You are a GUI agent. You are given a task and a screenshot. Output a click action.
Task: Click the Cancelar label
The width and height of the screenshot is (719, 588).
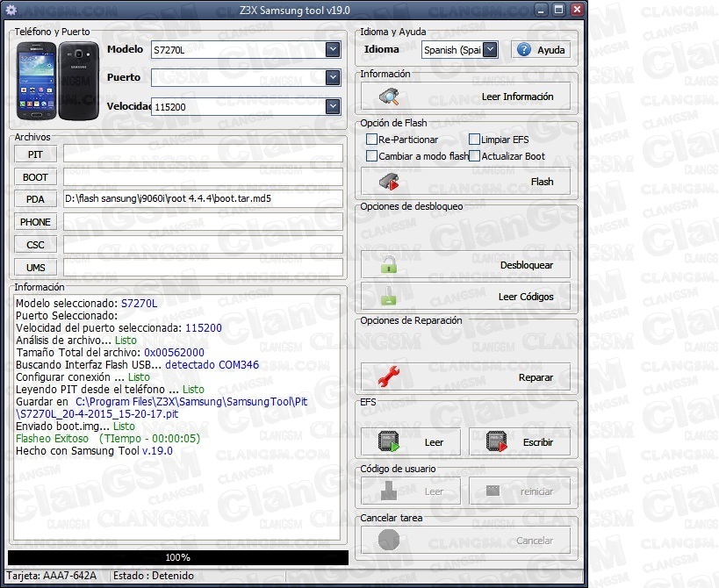tap(535, 541)
